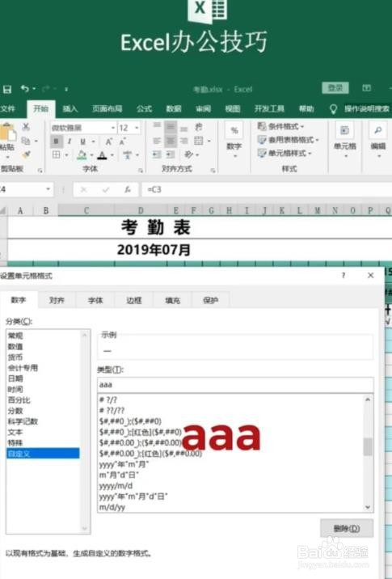Open the 文件 ribbon tab
This screenshot has width=392, height=579.
(7, 108)
